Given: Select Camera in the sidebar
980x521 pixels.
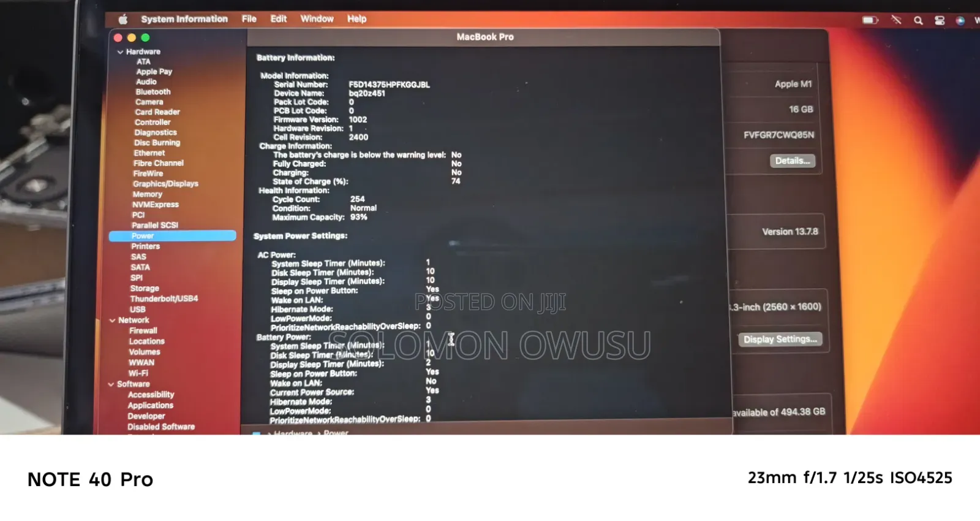Looking at the screenshot, I should pos(149,102).
